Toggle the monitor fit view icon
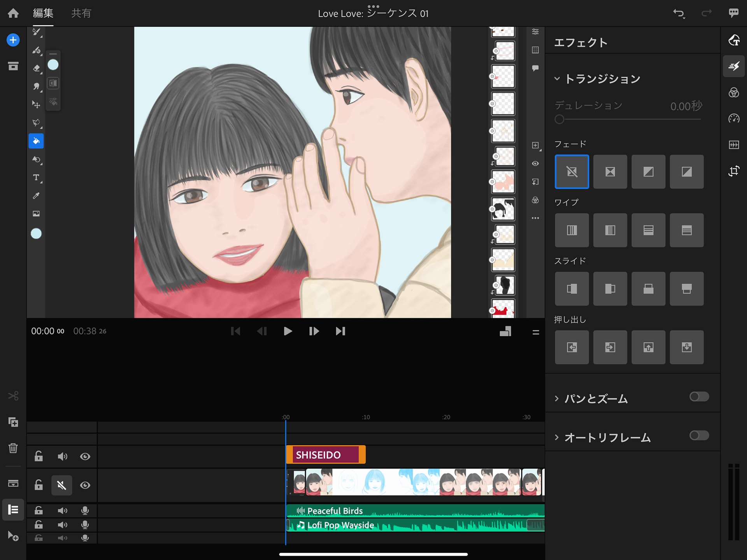The width and height of the screenshot is (747, 560). point(505,332)
